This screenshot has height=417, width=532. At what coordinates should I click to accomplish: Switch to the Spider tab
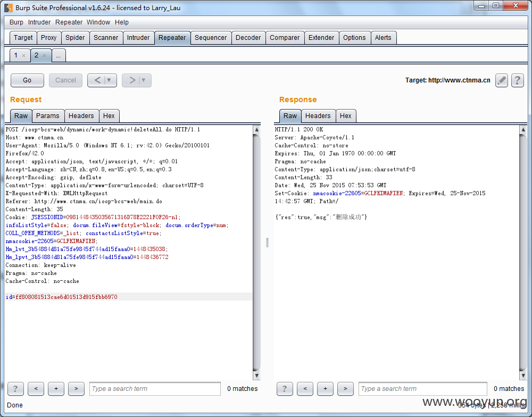tap(75, 38)
